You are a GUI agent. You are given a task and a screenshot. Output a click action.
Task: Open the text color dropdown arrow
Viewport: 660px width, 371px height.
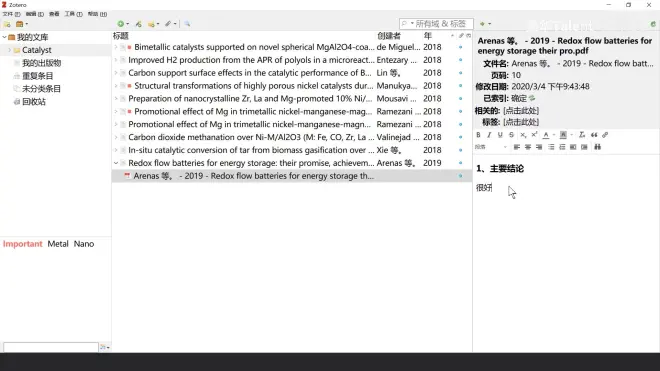point(554,135)
